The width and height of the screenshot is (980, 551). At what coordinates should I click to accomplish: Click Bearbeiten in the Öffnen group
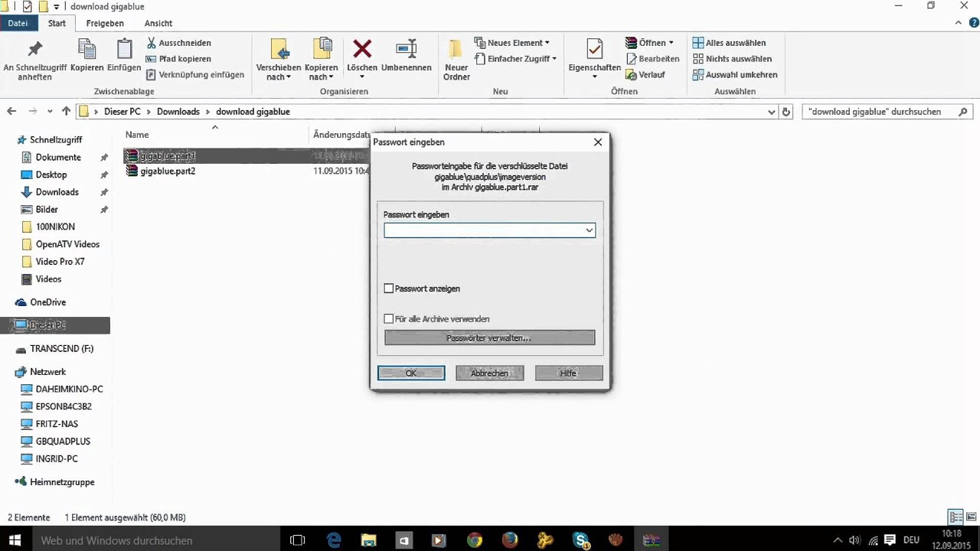coord(652,59)
